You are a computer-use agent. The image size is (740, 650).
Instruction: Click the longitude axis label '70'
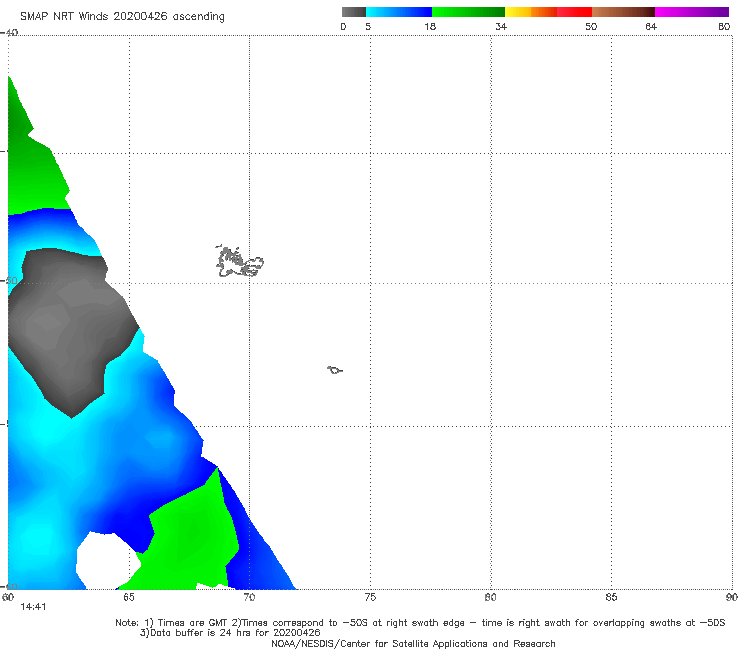coord(249,597)
